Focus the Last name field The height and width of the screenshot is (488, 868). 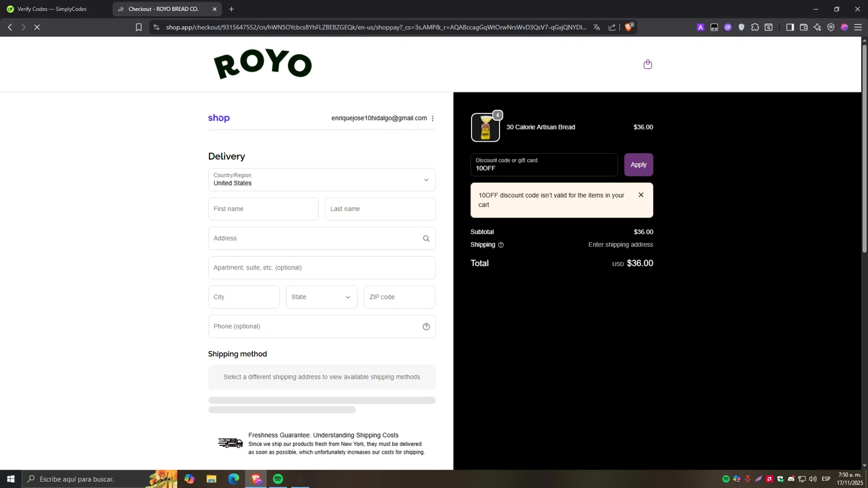click(380, 209)
